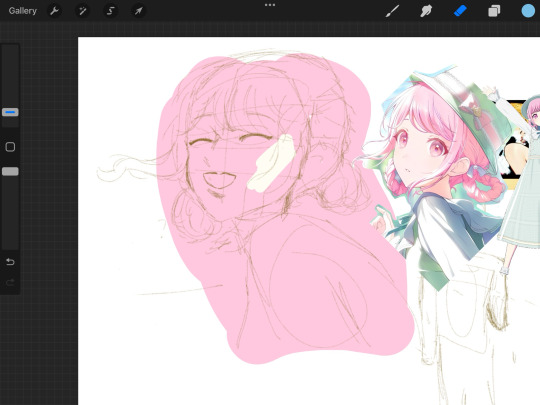Image resolution: width=540 pixels, height=405 pixels.
Task: Tap the three-dot handle at top center
Action: (270, 5)
